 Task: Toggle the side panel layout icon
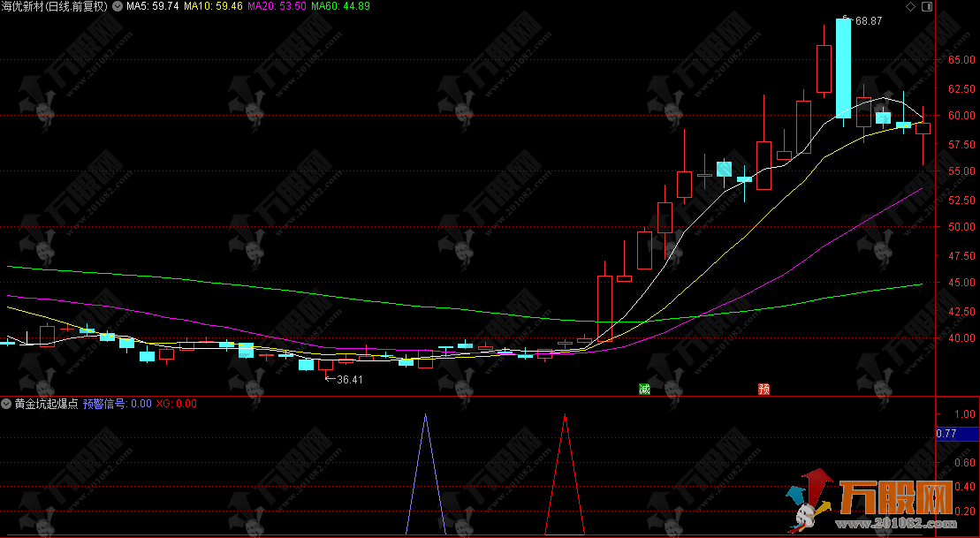(x=925, y=6)
